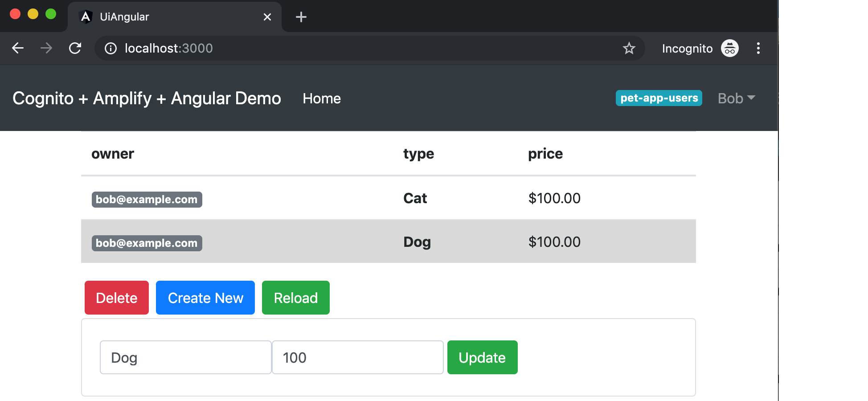This screenshot has height=401, width=868.
Task: Click the Angular logo in the browser tab
Action: (85, 16)
